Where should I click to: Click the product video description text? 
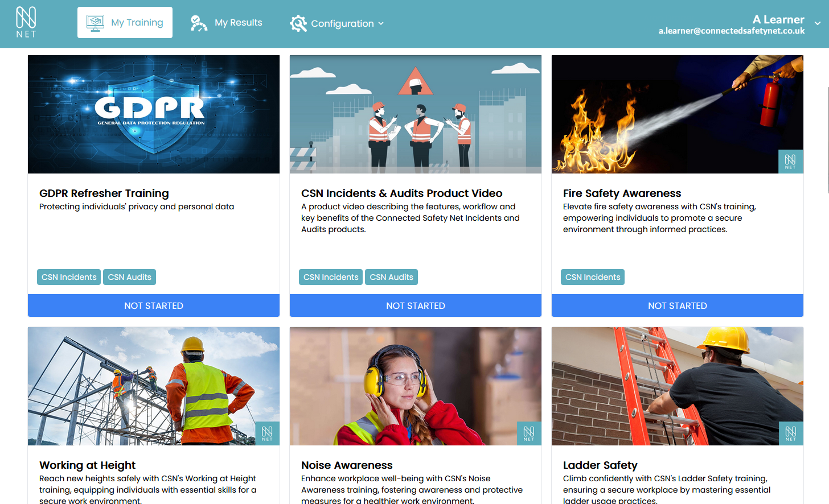point(411,218)
